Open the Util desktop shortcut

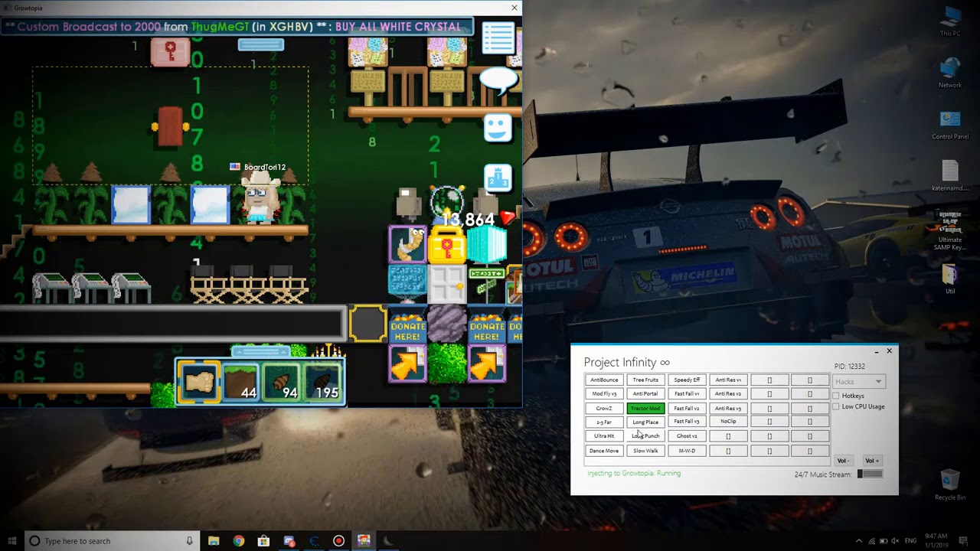950,279
